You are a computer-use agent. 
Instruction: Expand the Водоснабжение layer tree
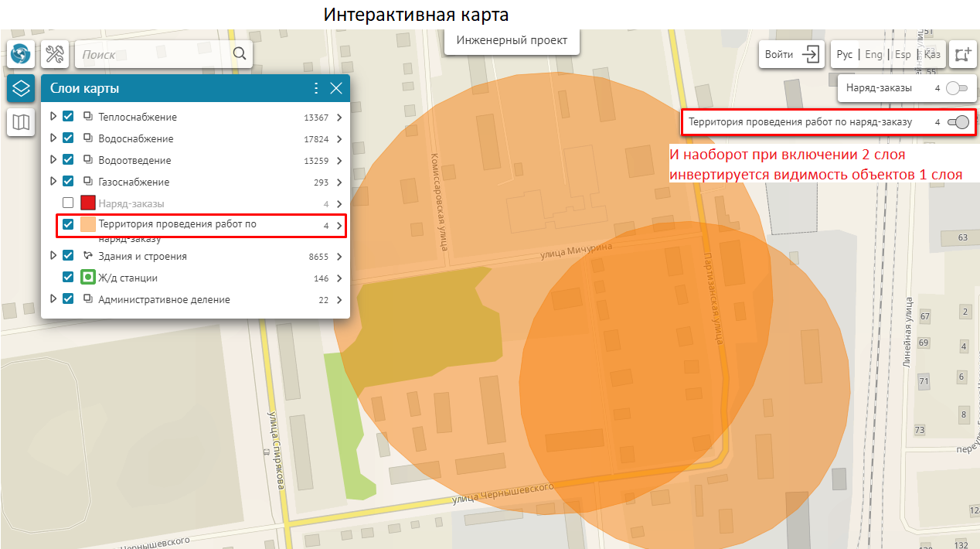53,138
